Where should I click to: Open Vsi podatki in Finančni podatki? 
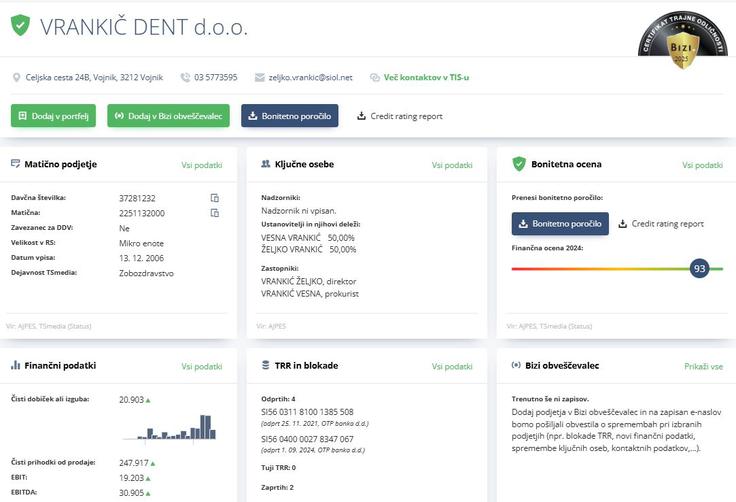(202, 366)
